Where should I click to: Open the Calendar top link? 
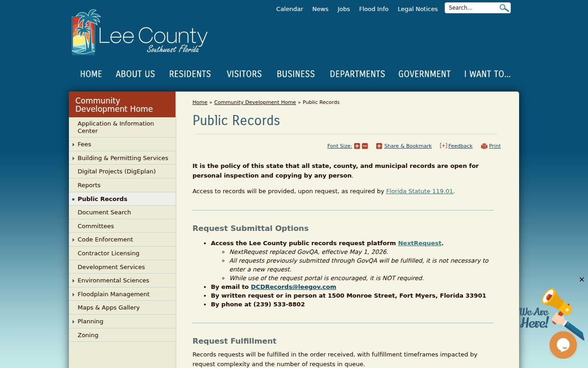tap(289, 9)
